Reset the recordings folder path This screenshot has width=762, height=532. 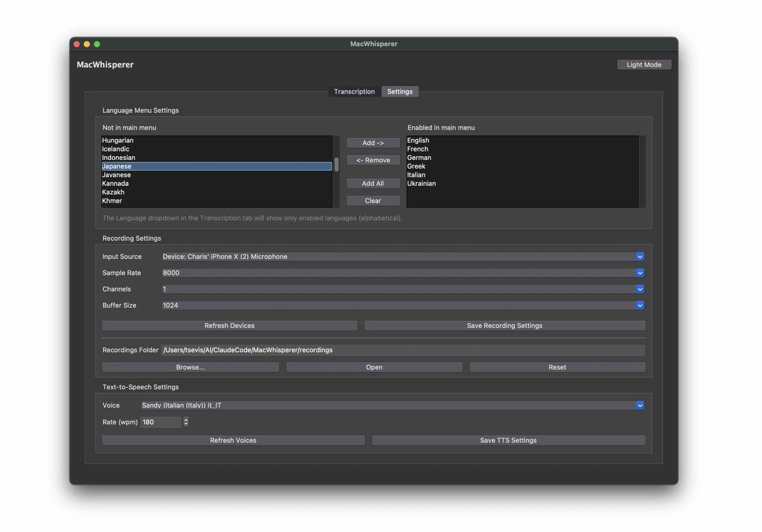[558, 367]
